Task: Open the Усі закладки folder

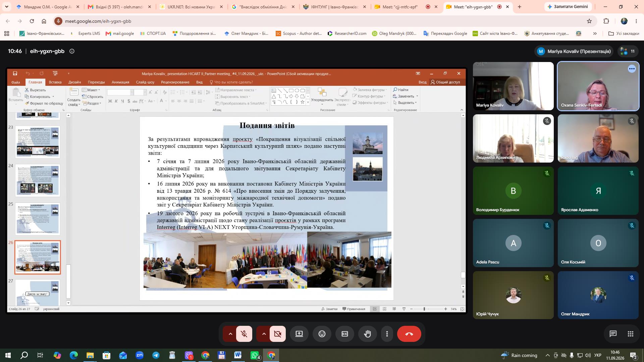Action: click(624, 34)
